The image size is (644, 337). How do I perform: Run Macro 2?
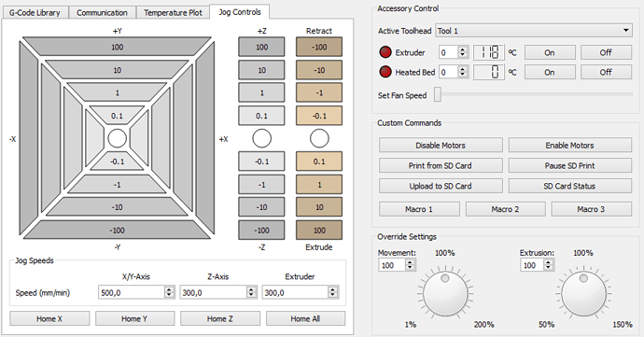click(x=505, y=209)
